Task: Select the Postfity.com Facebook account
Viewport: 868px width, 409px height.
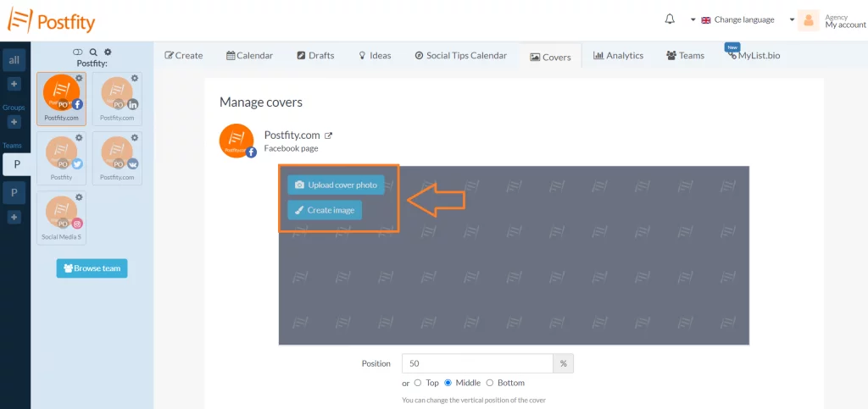Action: click(61, 99)
